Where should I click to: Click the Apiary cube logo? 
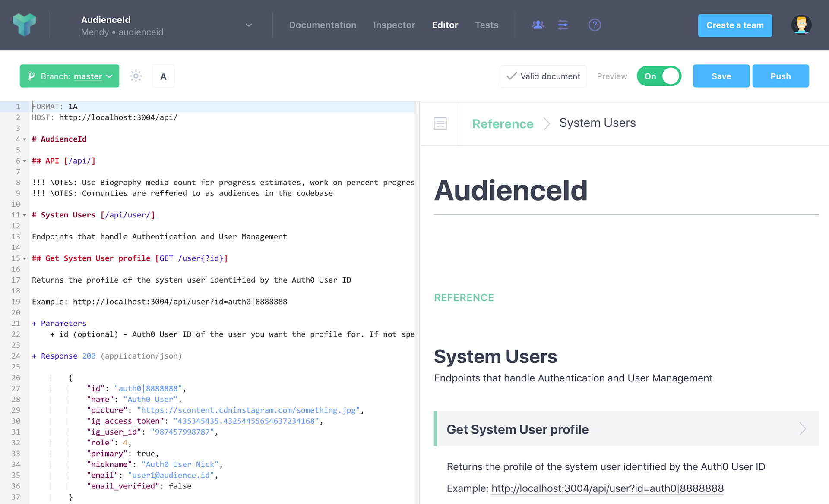24,25
